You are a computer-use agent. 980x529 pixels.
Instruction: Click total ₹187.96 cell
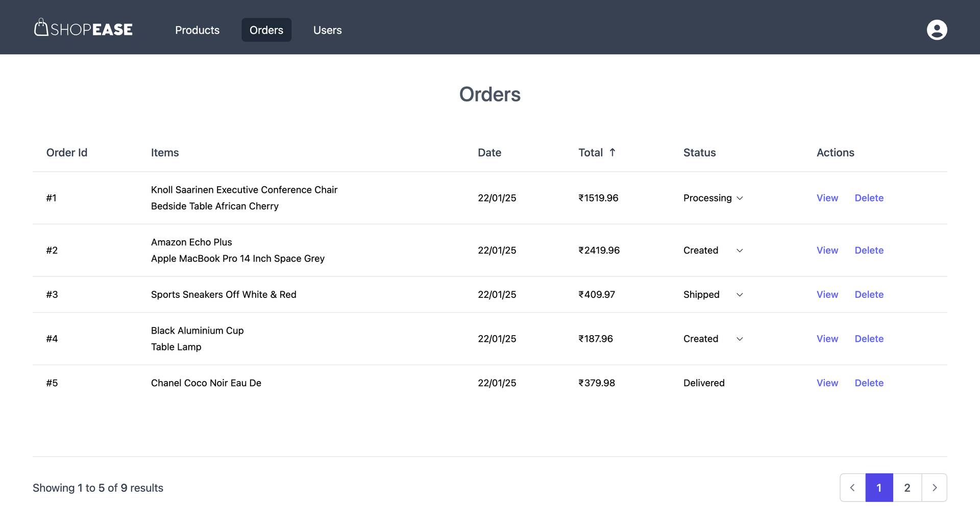596,339
